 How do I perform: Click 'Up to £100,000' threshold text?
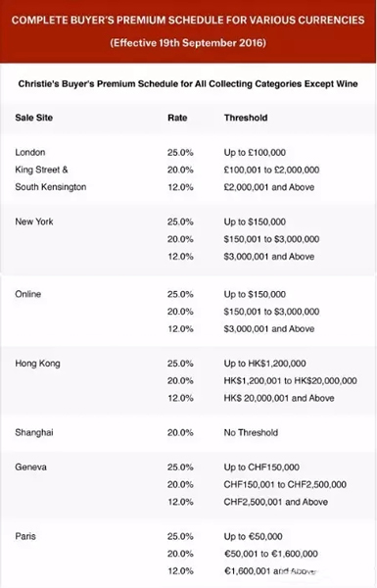click(x=255, y=153)
